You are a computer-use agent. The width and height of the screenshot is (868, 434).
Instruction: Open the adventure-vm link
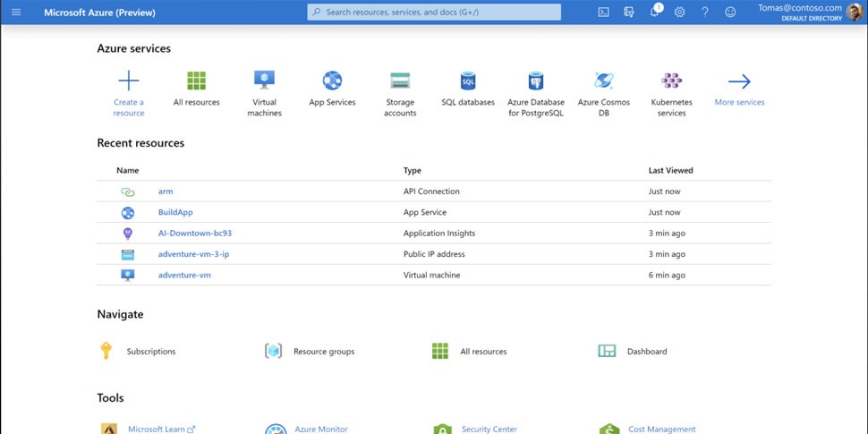[184, 275]
